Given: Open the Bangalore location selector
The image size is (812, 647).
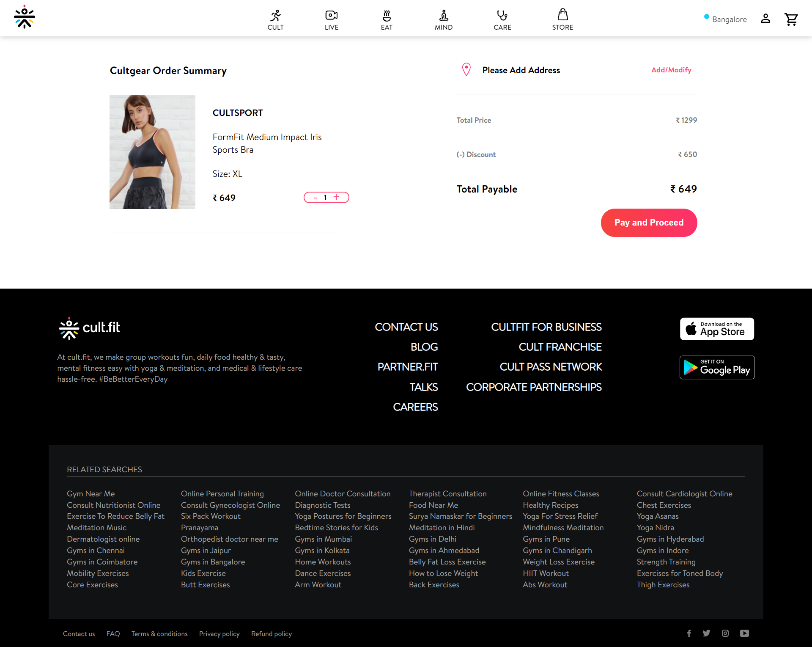Looking at the screenshot, I should click(725, 19).
